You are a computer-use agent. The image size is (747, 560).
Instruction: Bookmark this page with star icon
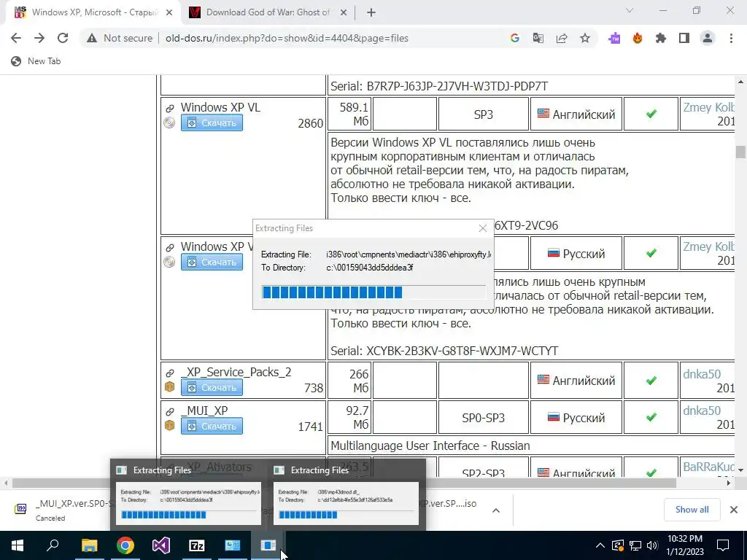tap(585, 38)
